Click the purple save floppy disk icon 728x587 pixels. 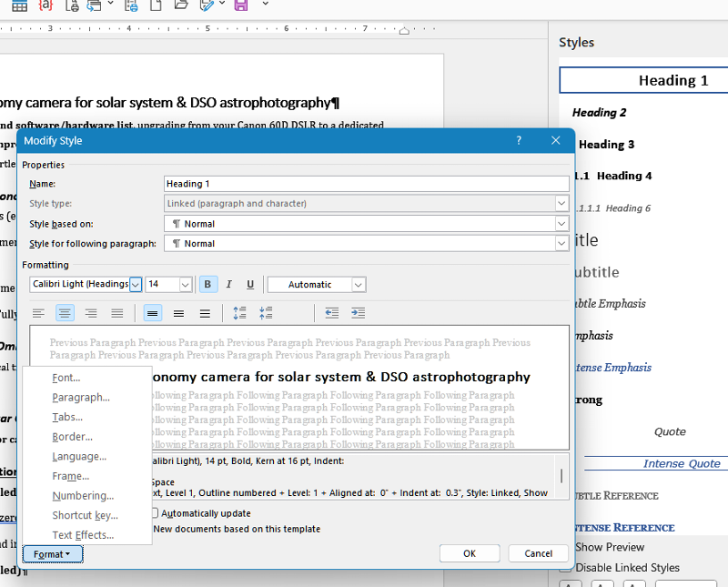click(241, 5)
